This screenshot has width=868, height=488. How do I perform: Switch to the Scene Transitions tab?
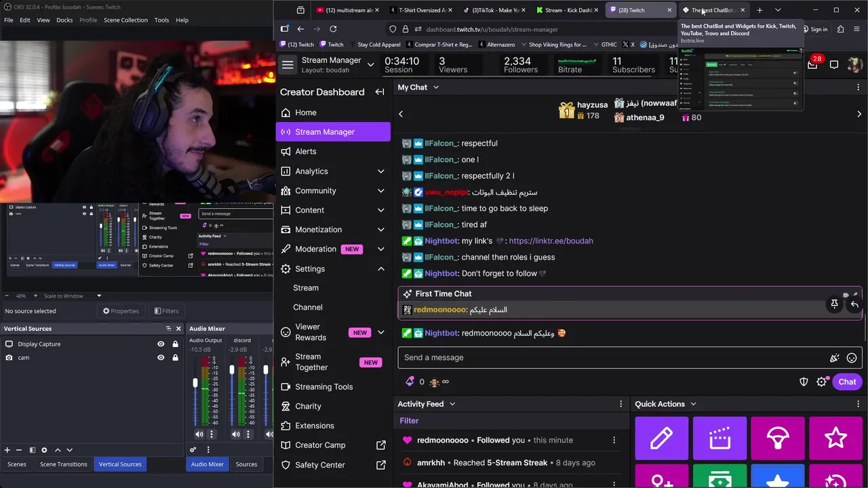click(63, 464)
